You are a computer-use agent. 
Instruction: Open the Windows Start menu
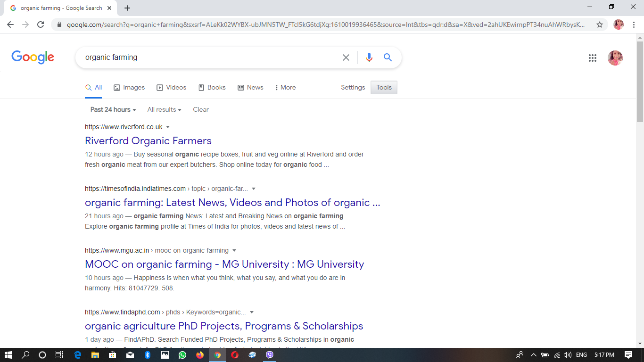[x=8, y=355]
